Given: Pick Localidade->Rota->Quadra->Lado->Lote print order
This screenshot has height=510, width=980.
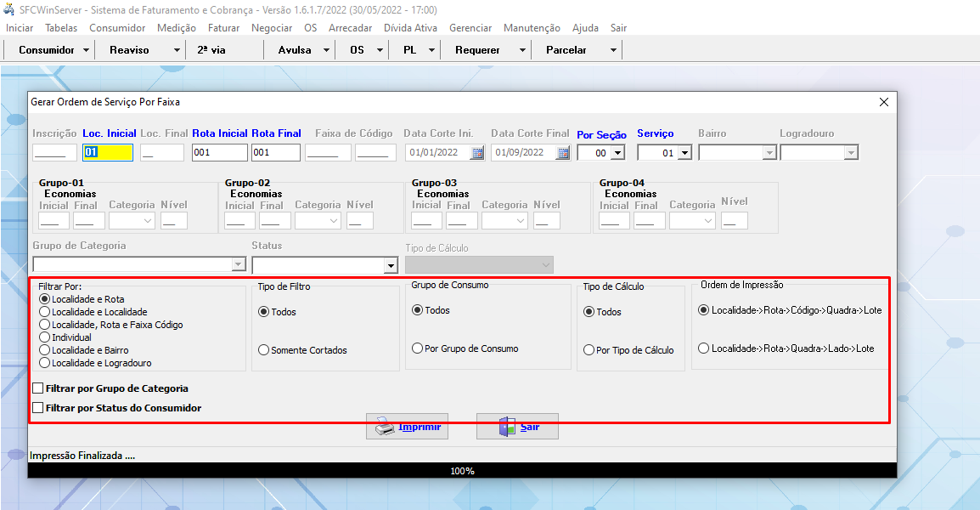Looking at the screenshot, I should coord(703,348).
